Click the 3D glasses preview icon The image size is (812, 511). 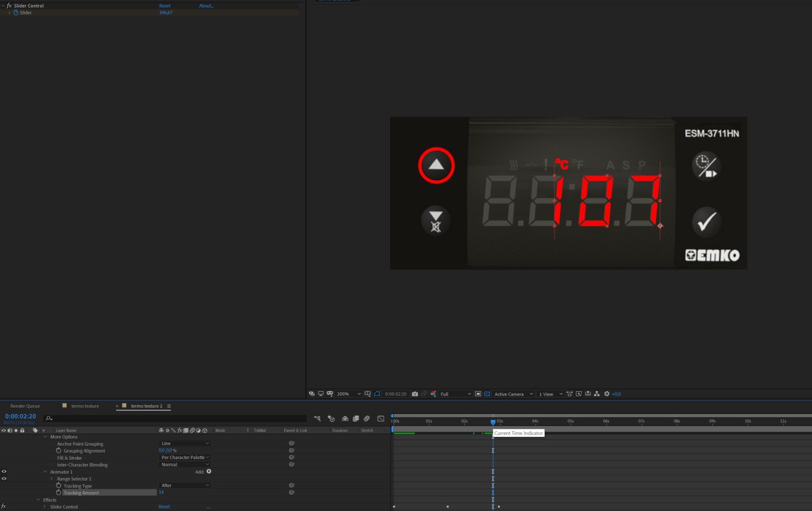click(329, 394)
